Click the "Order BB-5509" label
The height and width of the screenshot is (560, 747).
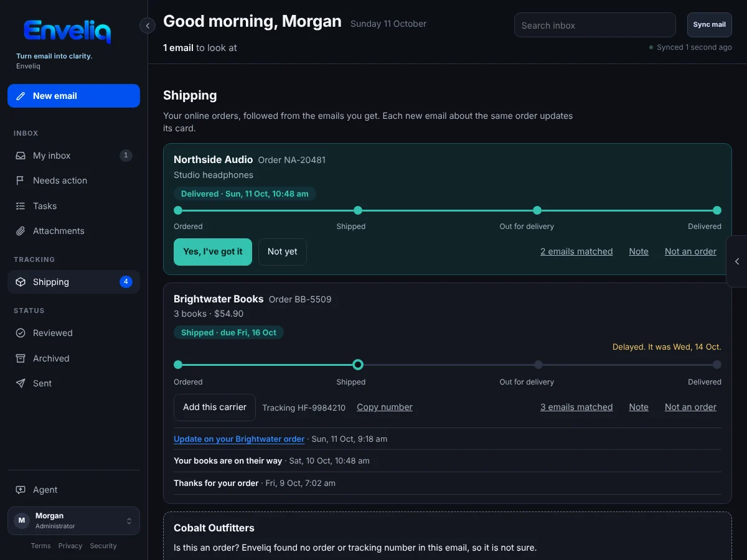(x=300, y=299)
